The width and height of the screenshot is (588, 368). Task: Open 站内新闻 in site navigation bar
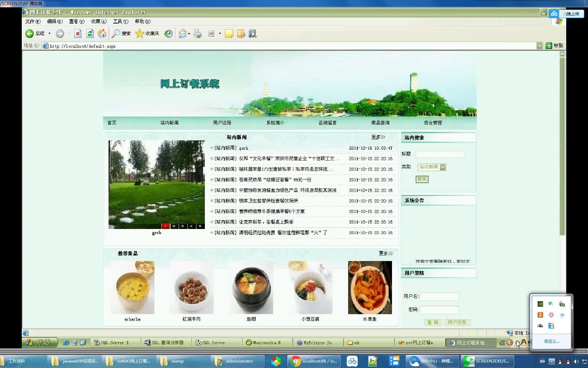[x=169, y=123]
